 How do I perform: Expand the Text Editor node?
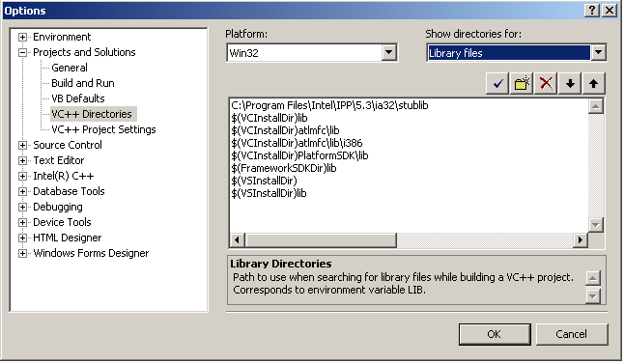tap(22, 160)
